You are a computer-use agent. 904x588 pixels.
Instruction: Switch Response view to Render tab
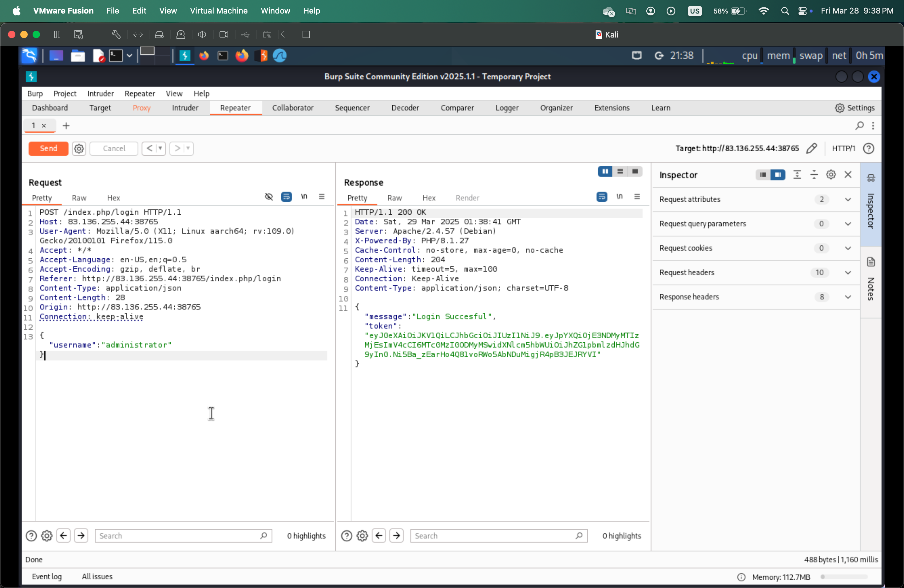[467, 198]
